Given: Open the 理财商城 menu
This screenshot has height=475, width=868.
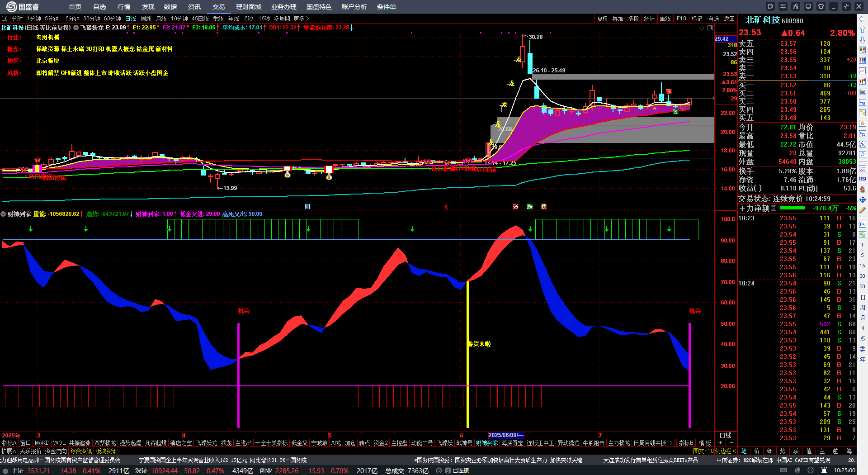Looking at the screenshot, I should click(x=249, y=7).
